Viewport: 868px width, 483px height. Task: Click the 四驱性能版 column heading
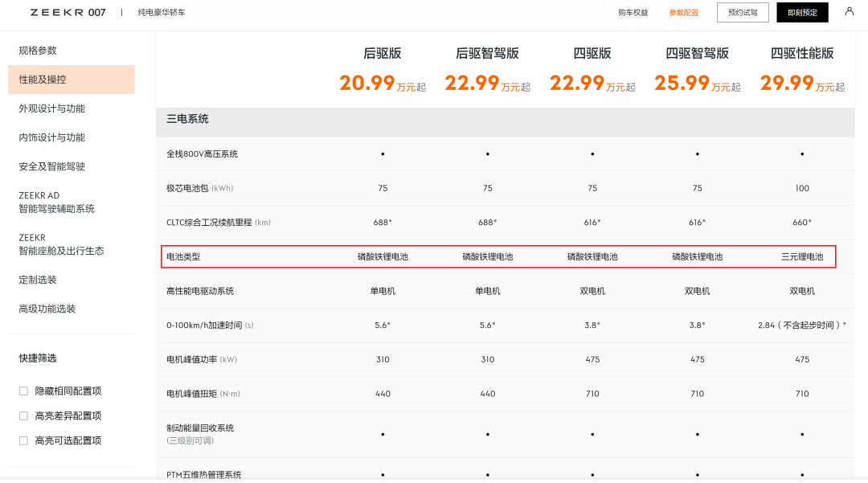pyautogui.click(x=802, y=54)
